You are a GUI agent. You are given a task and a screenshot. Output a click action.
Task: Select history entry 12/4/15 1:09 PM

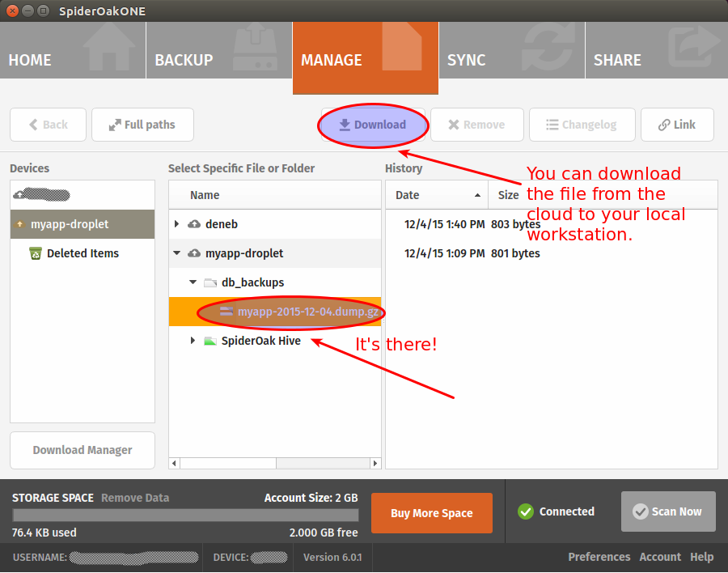(x=552, y=253)
